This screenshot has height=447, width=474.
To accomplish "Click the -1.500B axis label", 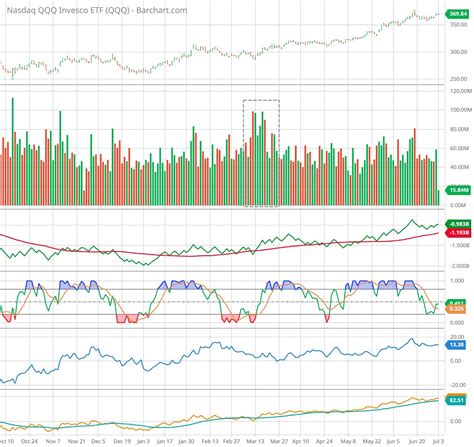I will coord(460,245).
